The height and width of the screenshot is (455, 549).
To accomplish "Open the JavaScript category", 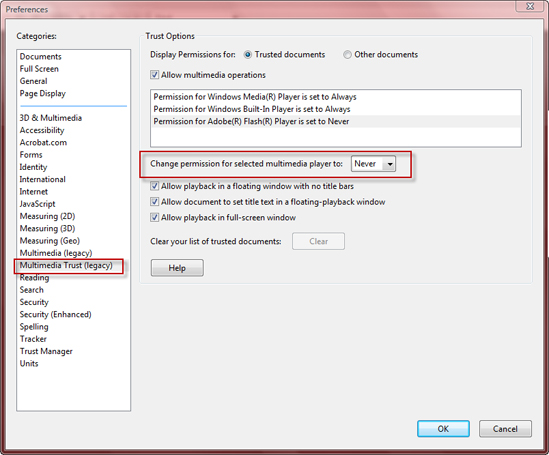I will click(37, 204).
